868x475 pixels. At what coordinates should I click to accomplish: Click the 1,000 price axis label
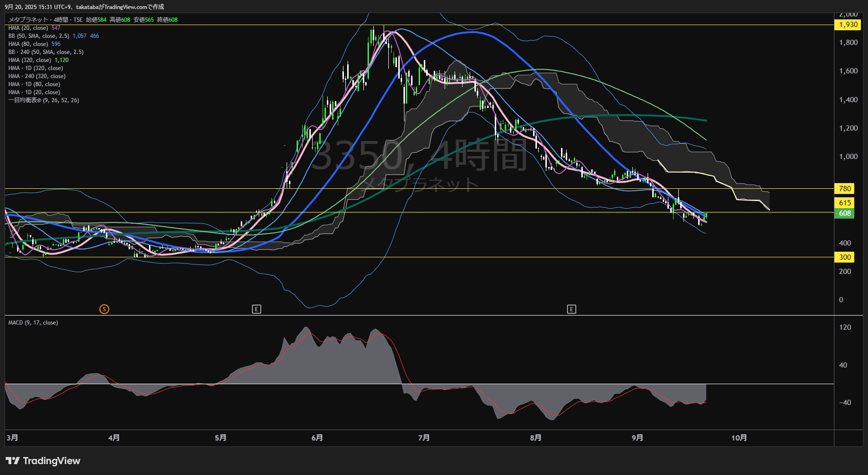point(848,157)
